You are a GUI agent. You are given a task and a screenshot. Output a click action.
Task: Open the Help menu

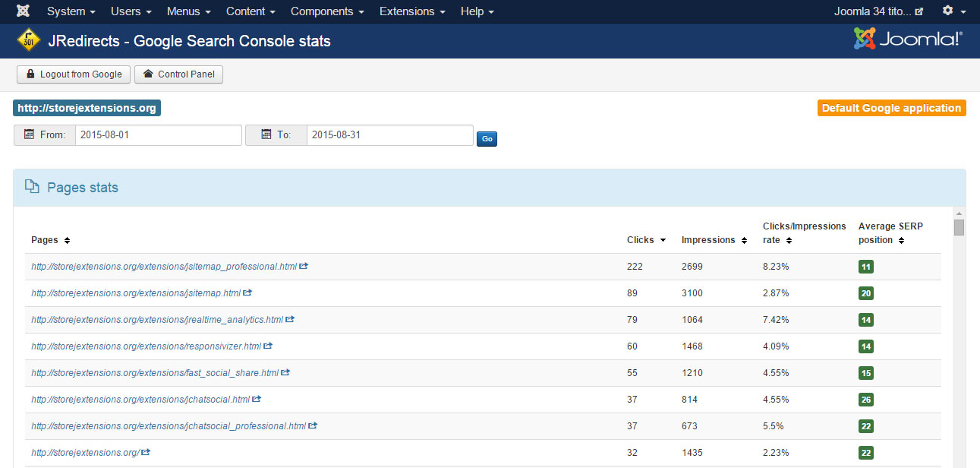click(477, 11)
